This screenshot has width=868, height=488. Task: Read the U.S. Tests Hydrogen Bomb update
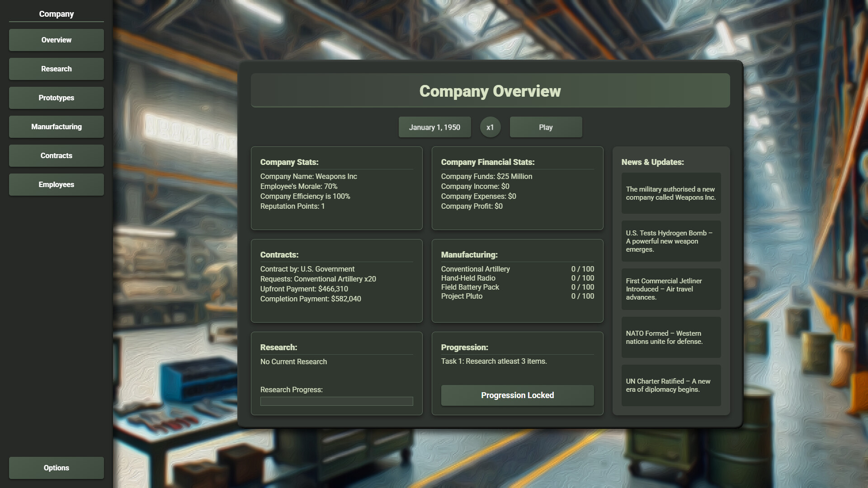671,241
